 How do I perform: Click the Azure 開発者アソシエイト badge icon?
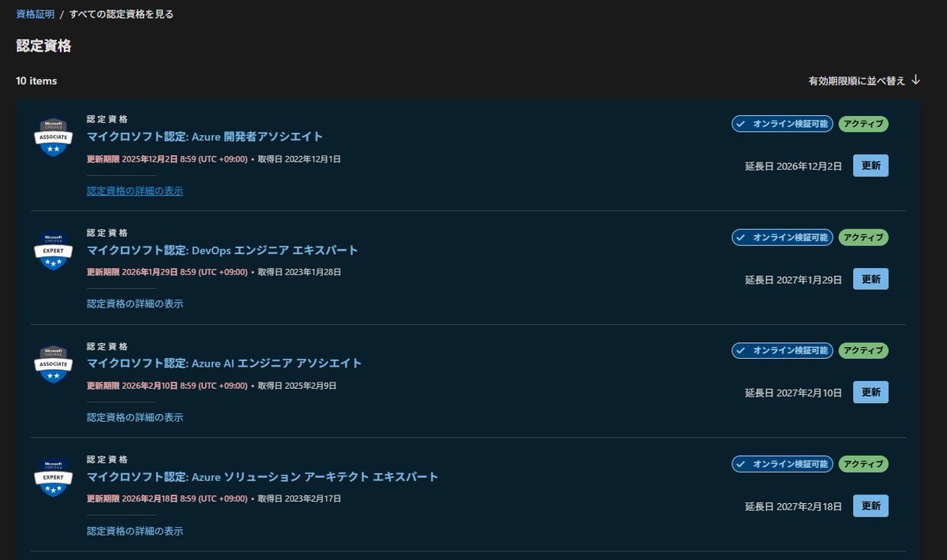(x=54, y=137)
